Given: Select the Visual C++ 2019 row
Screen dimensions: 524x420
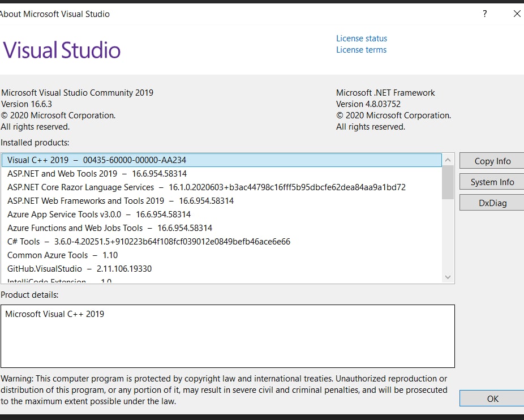Looking at the screenshot, I should click(x=222, y=160).
